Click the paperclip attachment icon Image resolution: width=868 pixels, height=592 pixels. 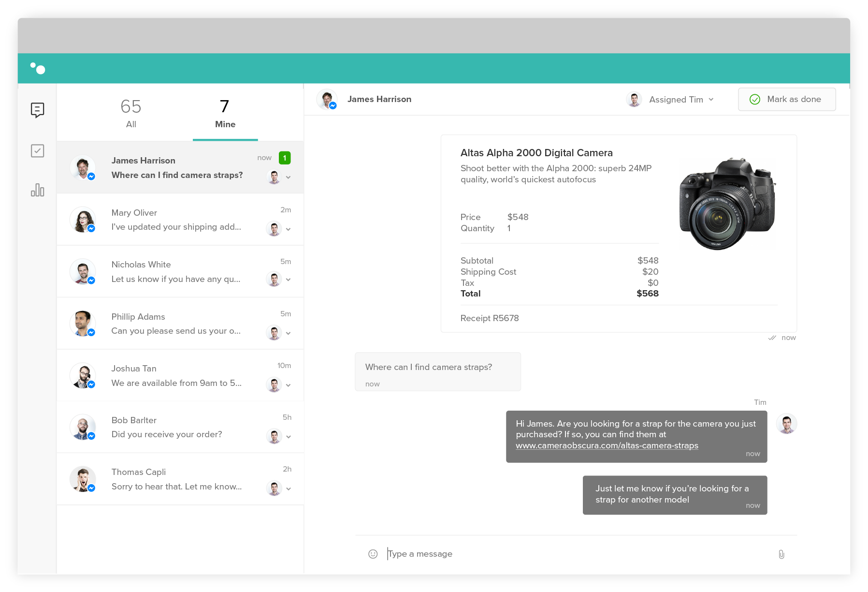781,554
